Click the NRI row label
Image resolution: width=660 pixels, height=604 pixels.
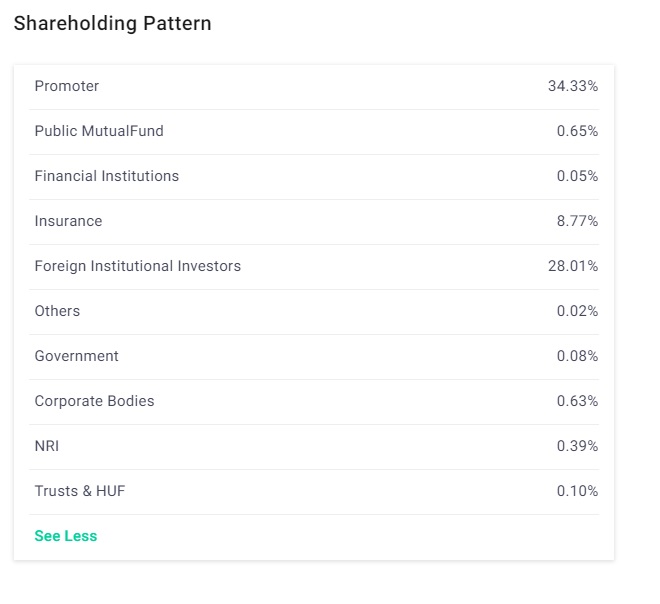pos(47,446)
